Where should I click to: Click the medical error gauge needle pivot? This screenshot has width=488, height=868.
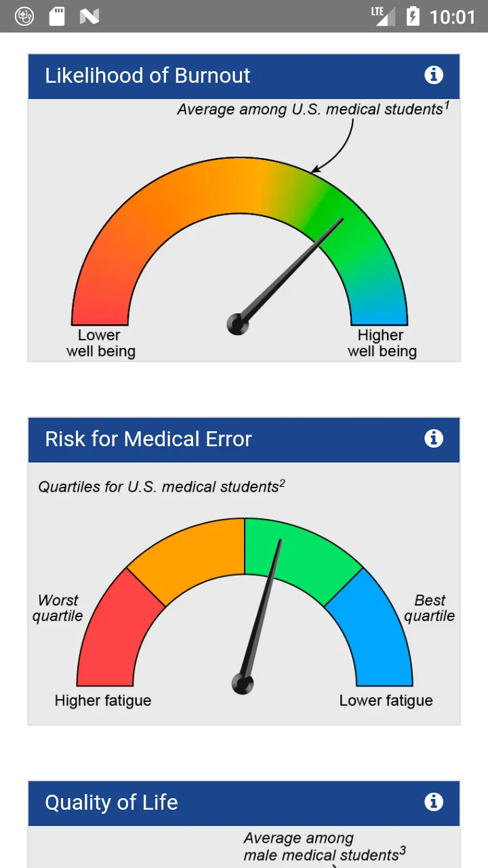coord(243,684)
